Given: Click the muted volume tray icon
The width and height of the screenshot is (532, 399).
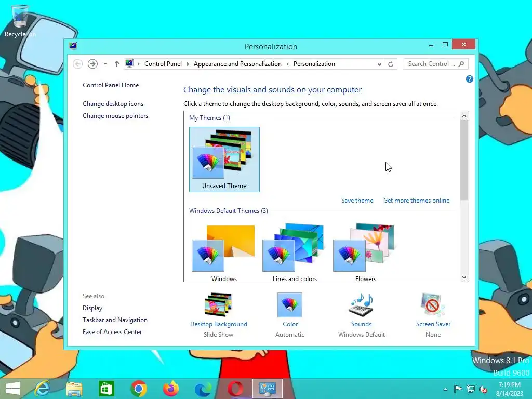Looking at the screenshot, I should pyautogui.click(x=483, y=389).
